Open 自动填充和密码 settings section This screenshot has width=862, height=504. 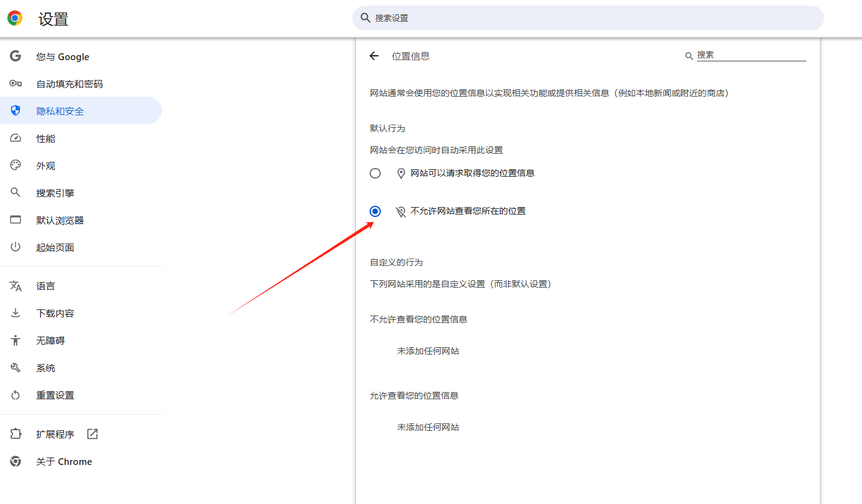coord(81,84)
